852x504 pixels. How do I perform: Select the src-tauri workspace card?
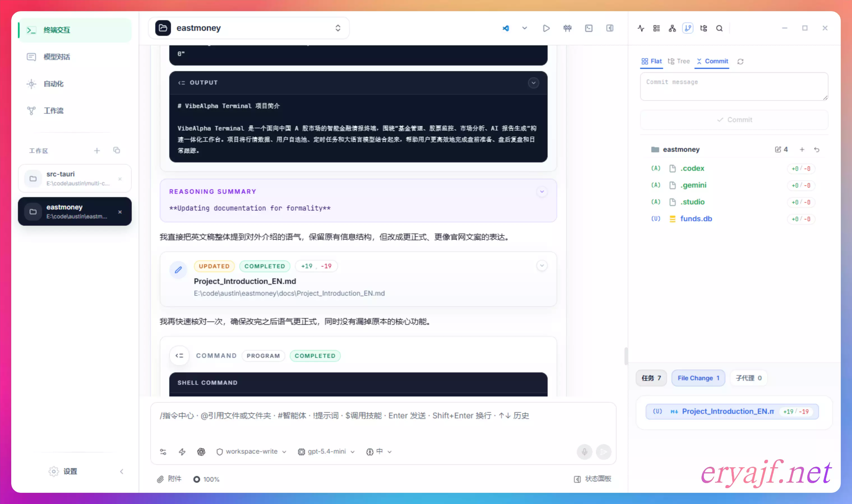point(75,178)
